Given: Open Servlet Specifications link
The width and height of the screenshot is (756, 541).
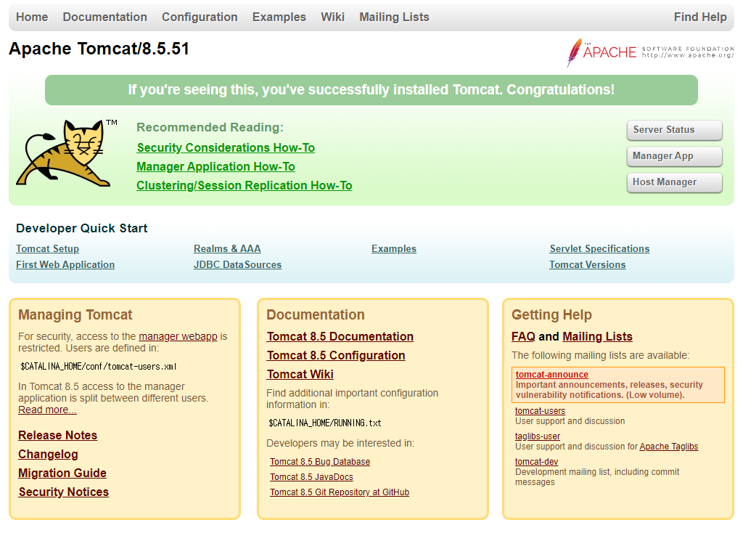Looking at the screenshot, I should (x=599, y=248).
